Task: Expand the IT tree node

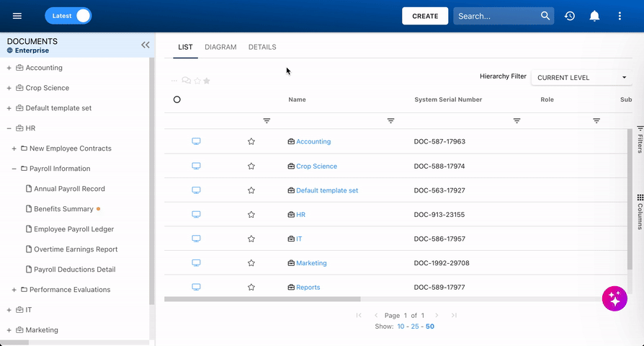Action: 9,310
